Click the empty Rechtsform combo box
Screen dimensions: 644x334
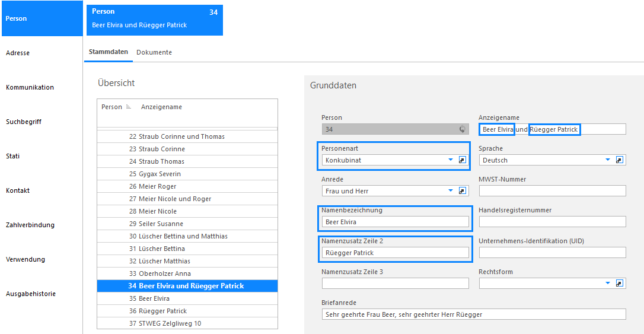(553, 283)
